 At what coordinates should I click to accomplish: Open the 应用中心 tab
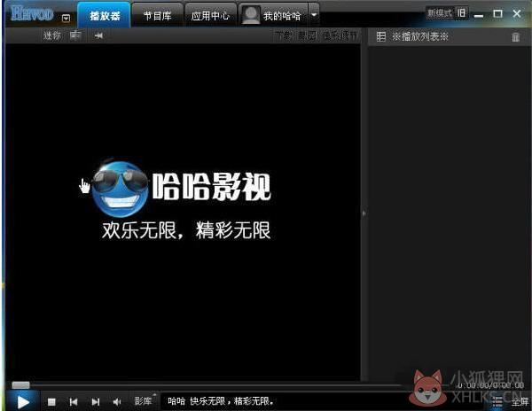click(x=210, y=16)
